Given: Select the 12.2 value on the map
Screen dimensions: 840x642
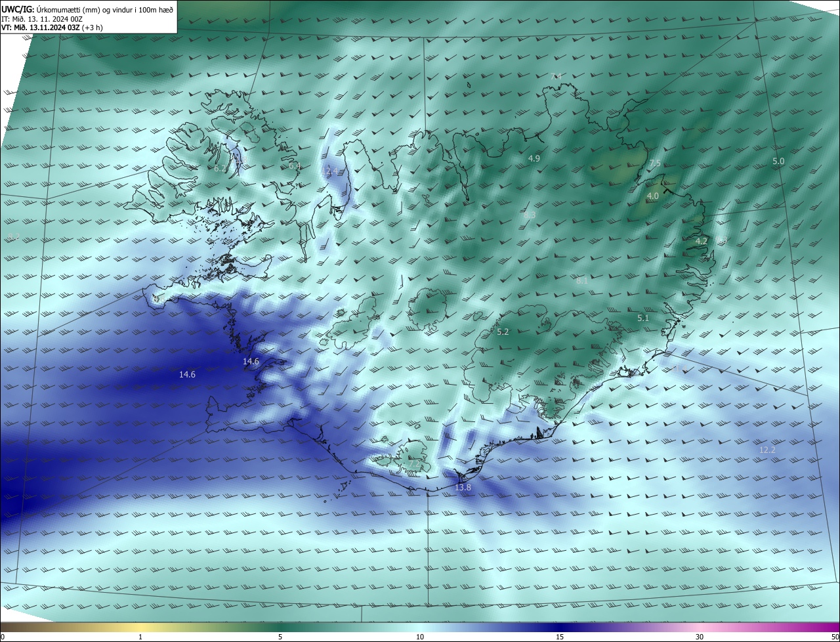Looking at the screenshot, I should [767, 450].
